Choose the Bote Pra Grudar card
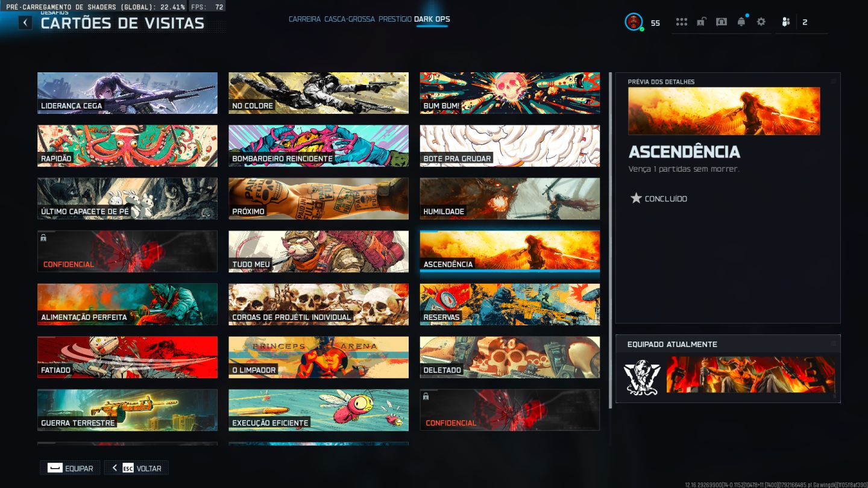 click(510, 146)
